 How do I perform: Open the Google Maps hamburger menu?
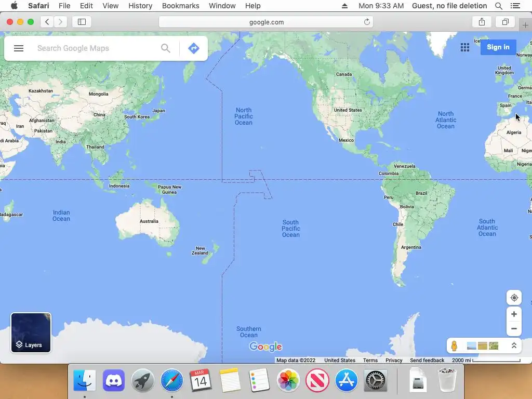(19, 48)
